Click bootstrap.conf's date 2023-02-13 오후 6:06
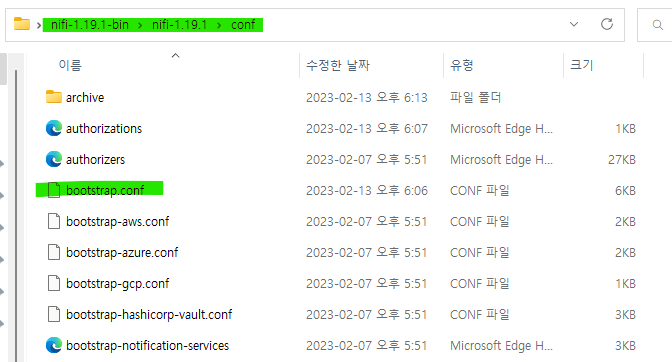The image size is (672, 362). coord(367,190)
